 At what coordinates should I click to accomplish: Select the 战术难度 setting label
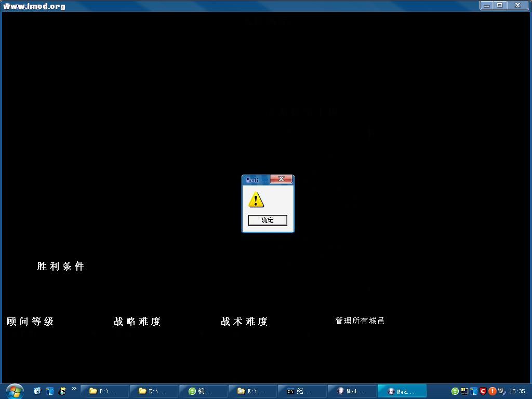tap(244, 322)
